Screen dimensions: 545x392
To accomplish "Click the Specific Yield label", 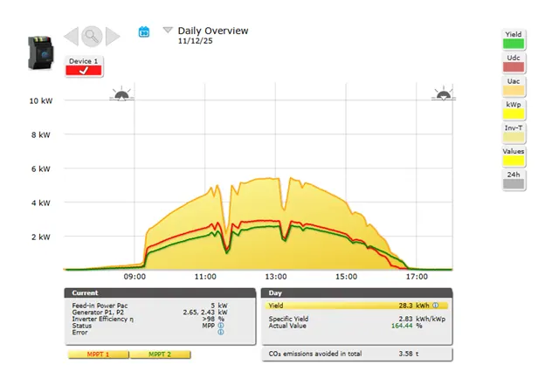I will [x=288, y=319].
